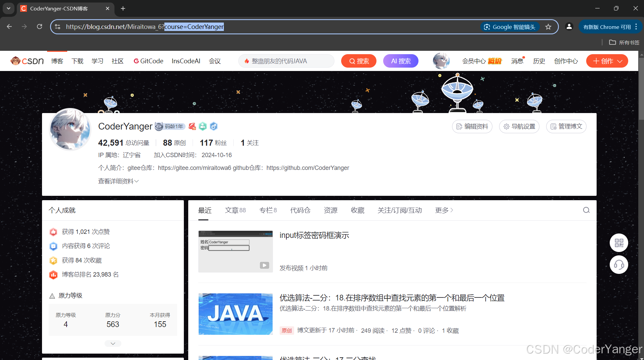Open the Chrome profile icon
This screenshot has width=644, height=360.
click(x=569, y=27)
